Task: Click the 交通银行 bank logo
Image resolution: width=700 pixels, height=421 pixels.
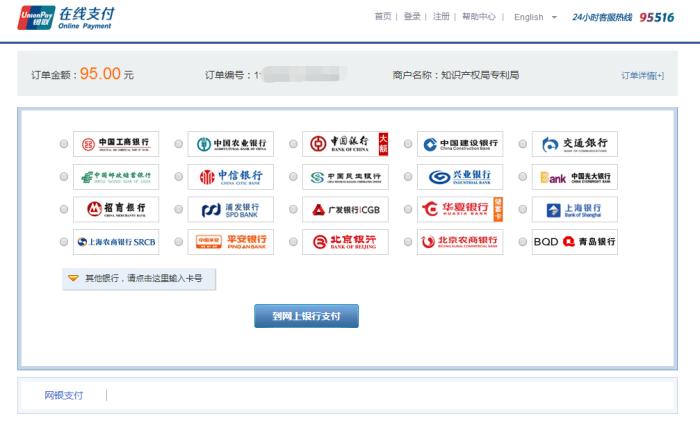Action: coord(575,144)
